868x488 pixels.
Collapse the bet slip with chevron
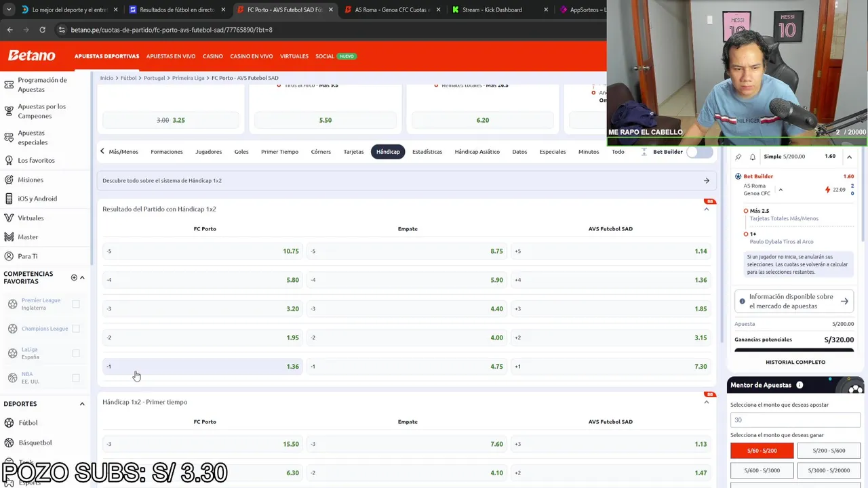click(849, 157)
